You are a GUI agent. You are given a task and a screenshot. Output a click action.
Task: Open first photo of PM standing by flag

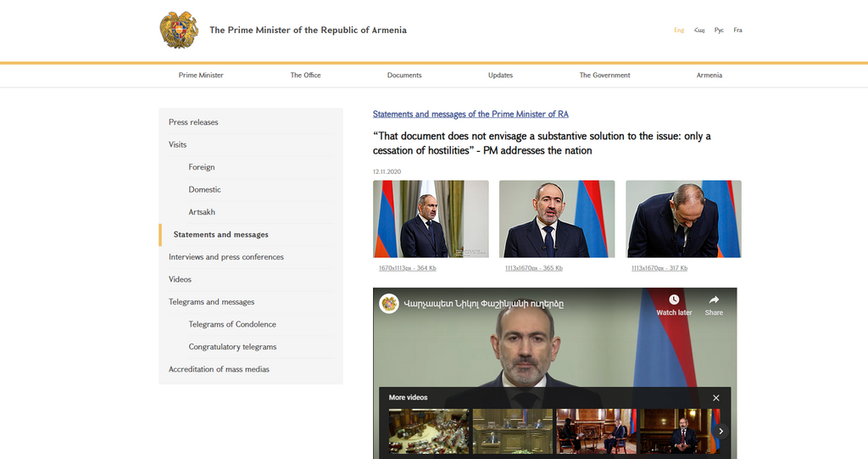[431, 219]
